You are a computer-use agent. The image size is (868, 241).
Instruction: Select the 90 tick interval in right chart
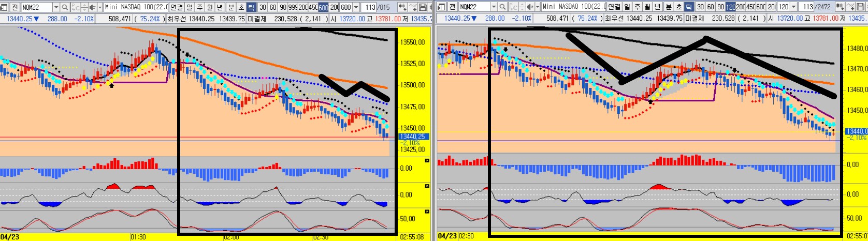[721, 7]
